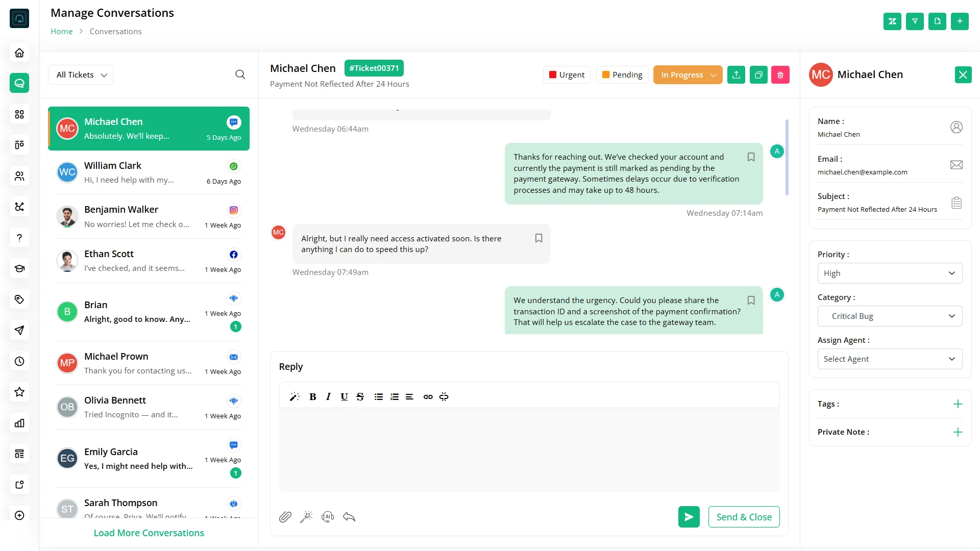Insert a numbered list in reply
The image size is (980, 551).
(394, 397)
